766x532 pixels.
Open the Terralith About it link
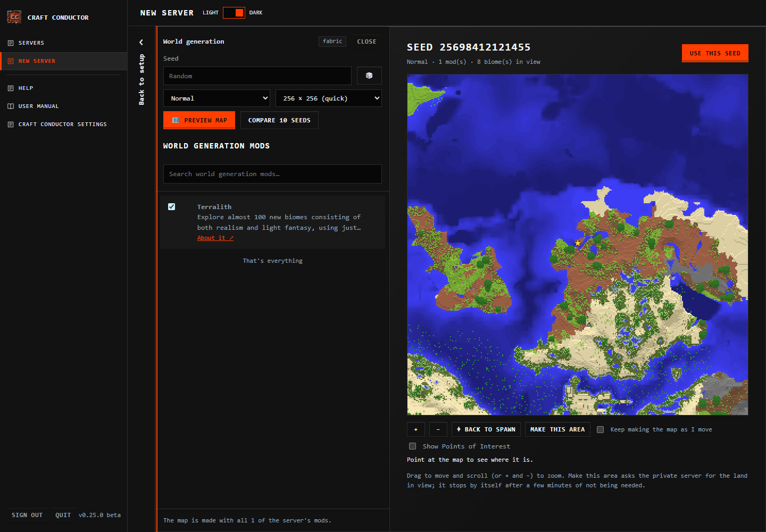[x=215, y=238]
